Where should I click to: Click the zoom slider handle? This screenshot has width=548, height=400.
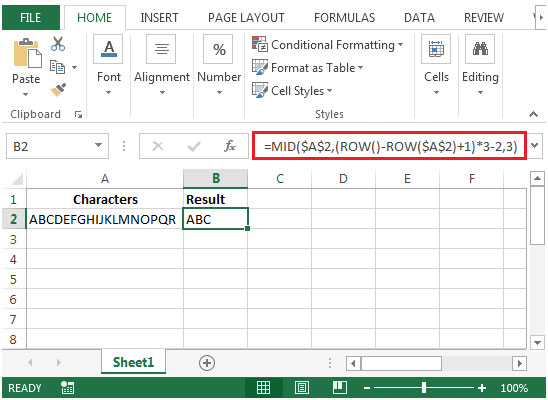[424, 387]
